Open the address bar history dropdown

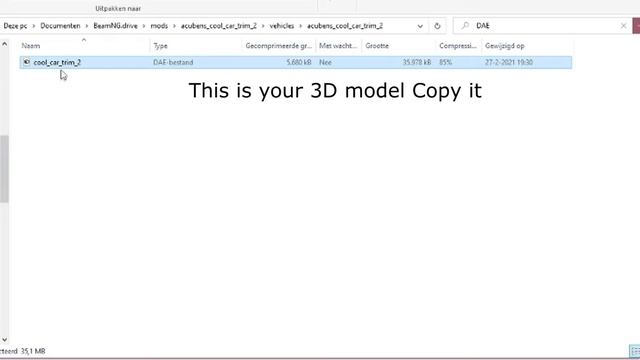click(x=420, y=26)
